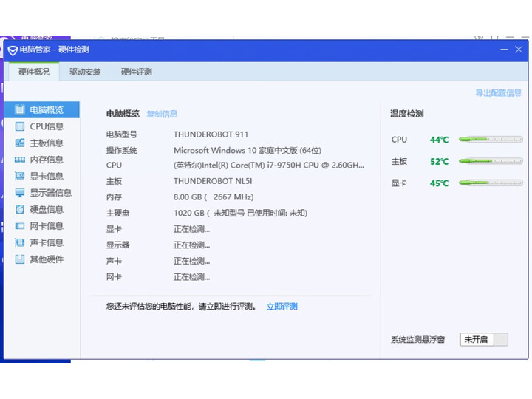Click the 电脑型号 label
532x399 pixels.
pos(121,134)
